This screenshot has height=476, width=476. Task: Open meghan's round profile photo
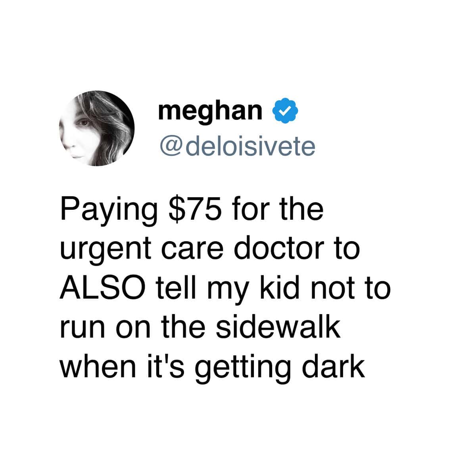click(96, 128)
